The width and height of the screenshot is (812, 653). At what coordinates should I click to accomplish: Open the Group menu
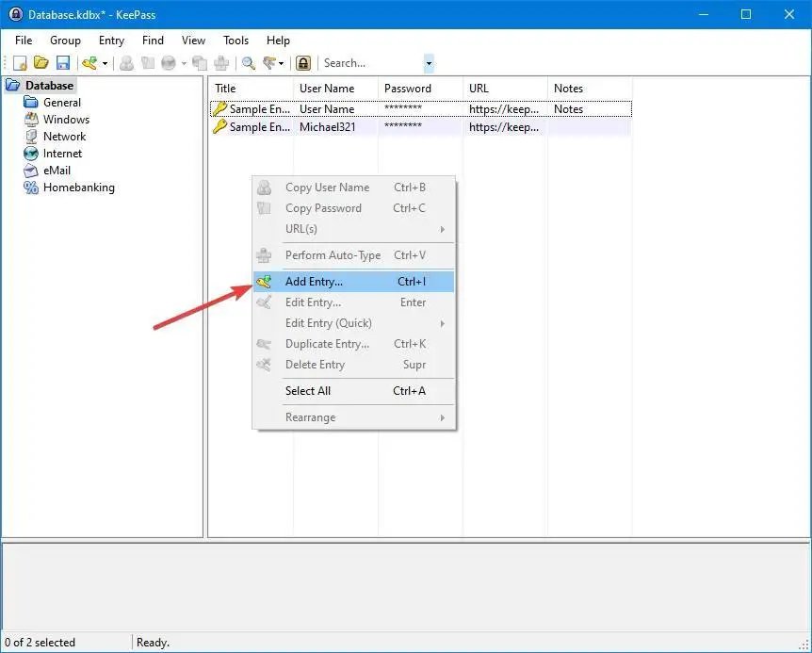point(65,41)
